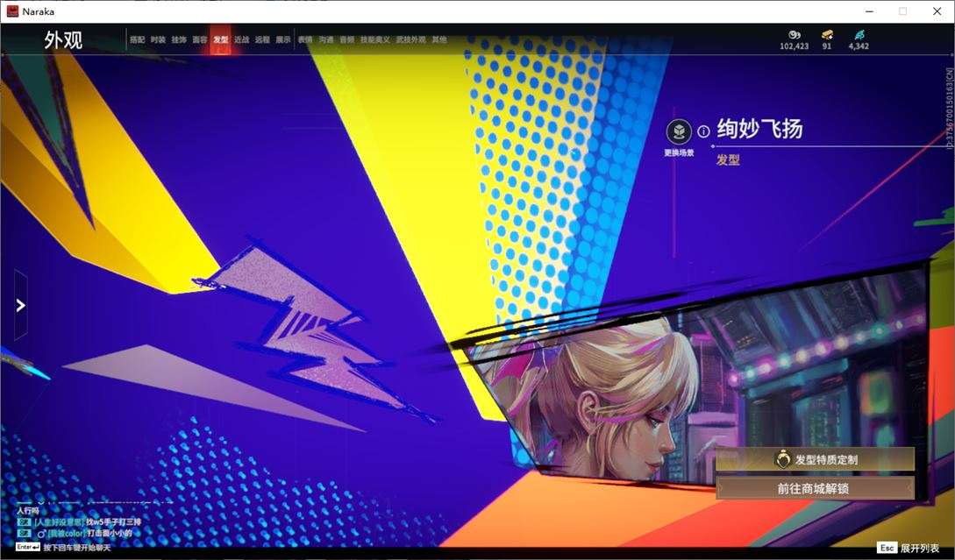Open the 音频 tab

(347, 39)
